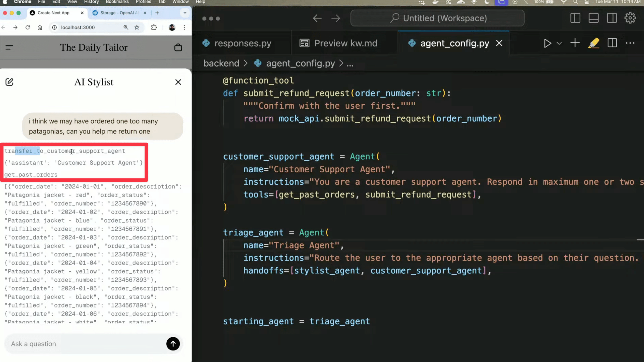Switch to the responses.py tab

(242, 43)
